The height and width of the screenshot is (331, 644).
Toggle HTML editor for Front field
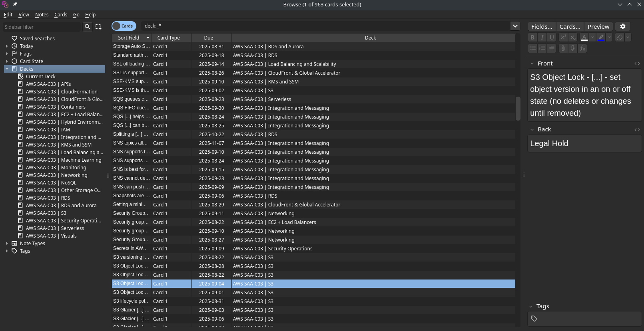[x=637, y=63]
